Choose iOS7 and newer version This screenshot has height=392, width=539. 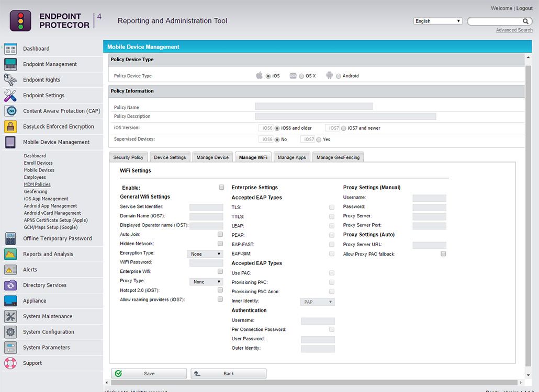[x=343, y=129]
